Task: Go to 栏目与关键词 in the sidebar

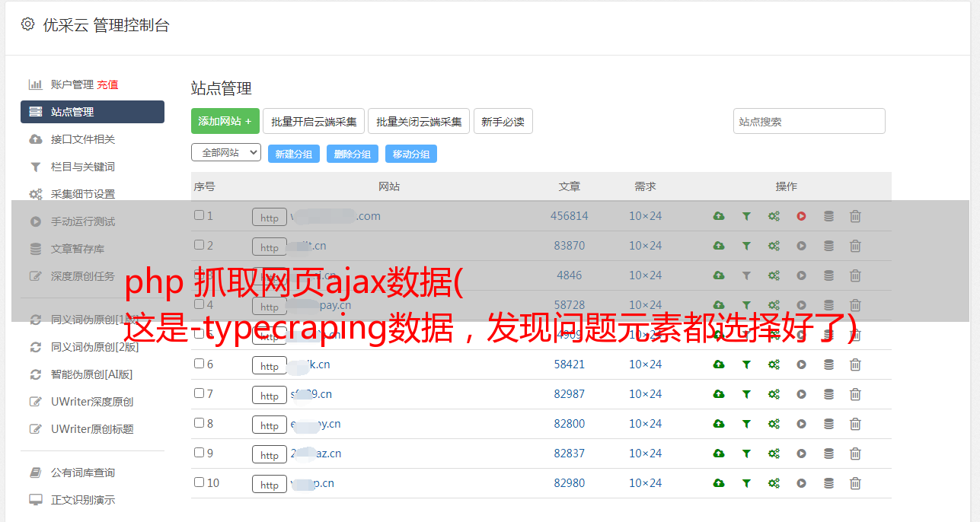Action: pos(82,167)
